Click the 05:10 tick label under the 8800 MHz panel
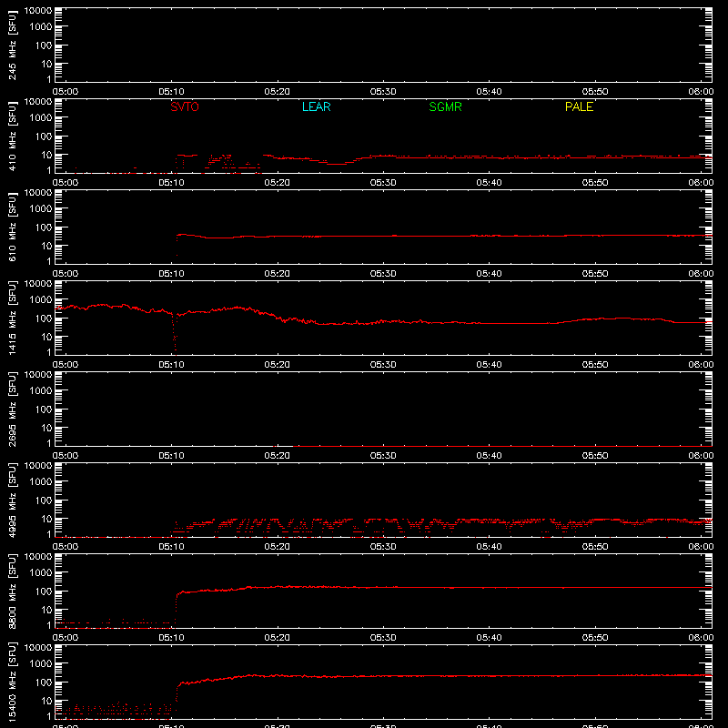This screenshot has height=728, width=728. pyautogui.click(x=171, y=638)
